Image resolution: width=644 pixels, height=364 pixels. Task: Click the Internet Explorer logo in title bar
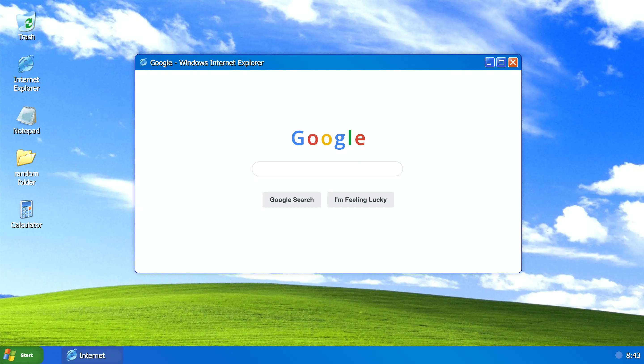click(143, 62)
